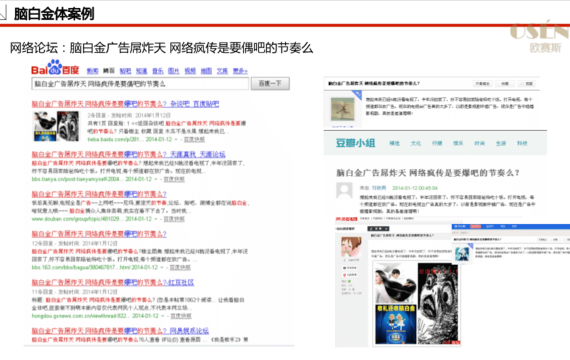Select 文化 in the Douban group navigation
Image resolution: width=570 pixels, height=360 pixels.
click(416, 143)
